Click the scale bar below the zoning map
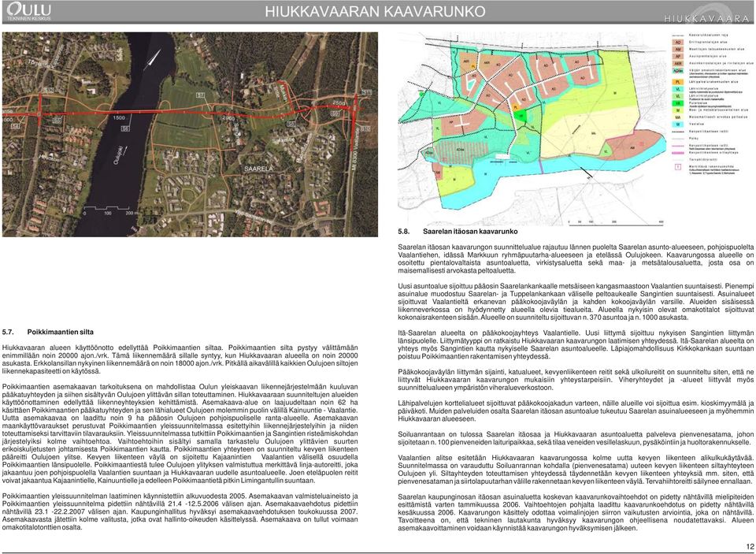This screenshot has width=756, height=554. (x=616, y=222)
